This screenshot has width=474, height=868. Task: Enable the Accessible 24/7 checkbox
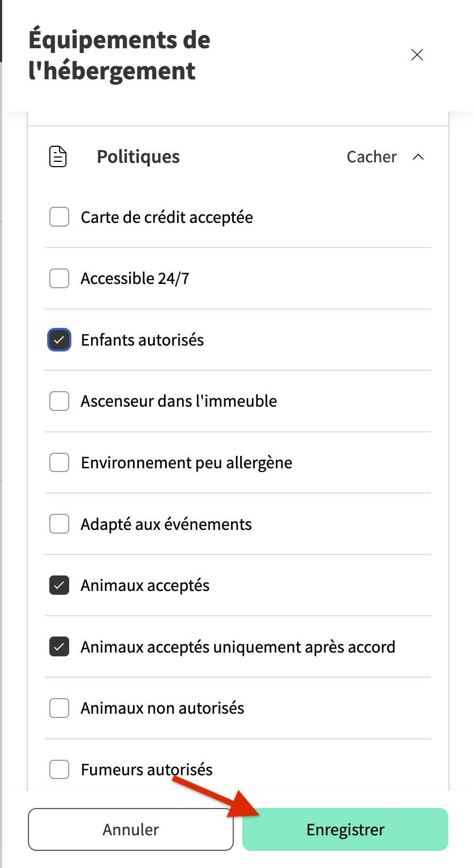point(59,279)
